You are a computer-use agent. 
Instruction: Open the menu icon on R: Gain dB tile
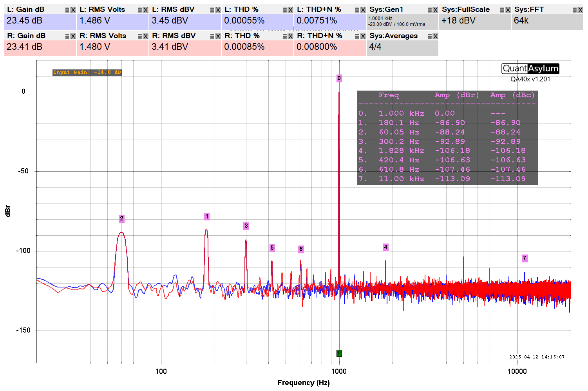coord(67,36)
